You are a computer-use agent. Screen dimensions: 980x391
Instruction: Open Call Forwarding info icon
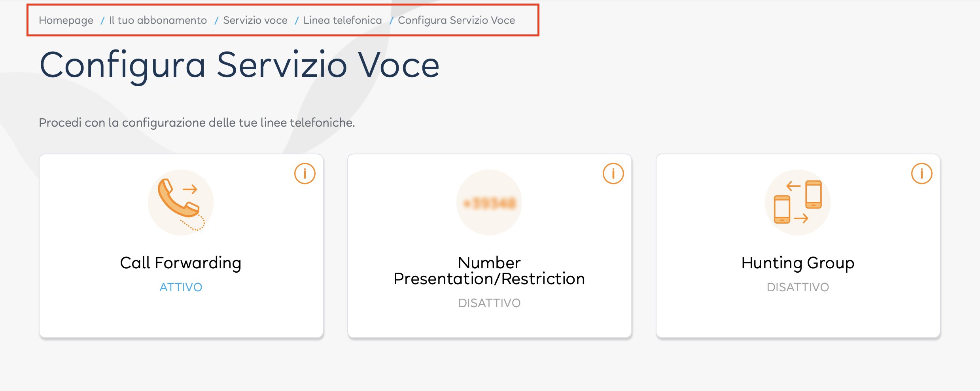(305, 173)
